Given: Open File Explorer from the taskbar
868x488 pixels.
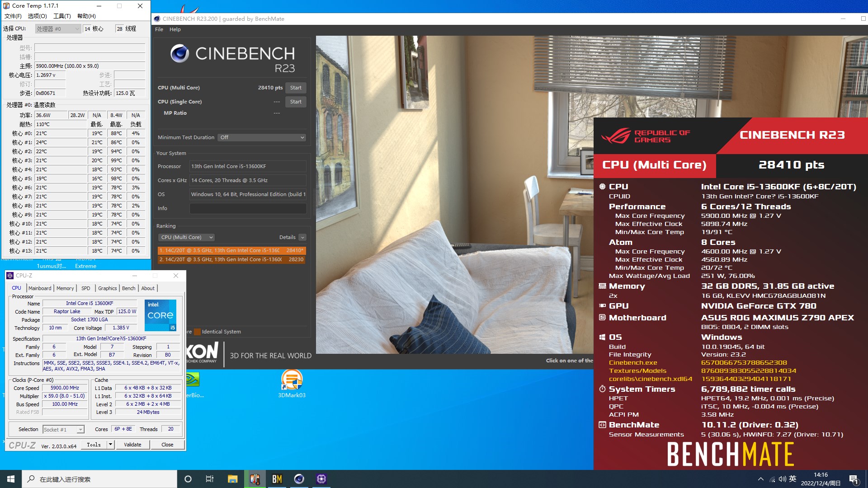Looking at the screenshot, I should tap(232, 479).
